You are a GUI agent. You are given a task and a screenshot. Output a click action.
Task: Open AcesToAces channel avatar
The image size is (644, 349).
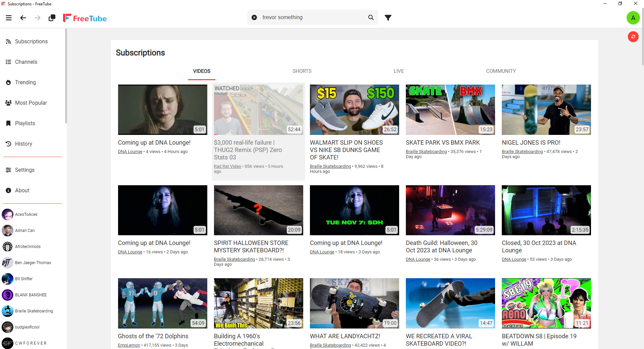pyautogui.click(x=7, y=214)
